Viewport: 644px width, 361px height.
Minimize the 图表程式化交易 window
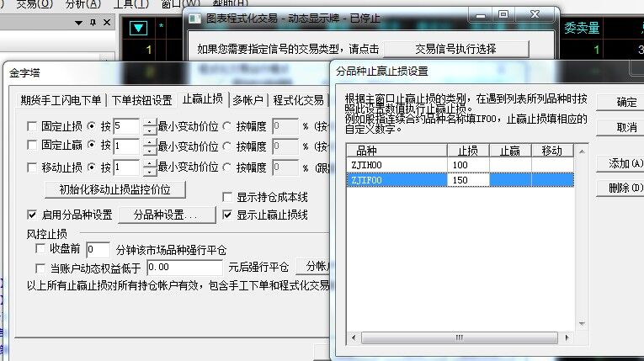(481, 15)
